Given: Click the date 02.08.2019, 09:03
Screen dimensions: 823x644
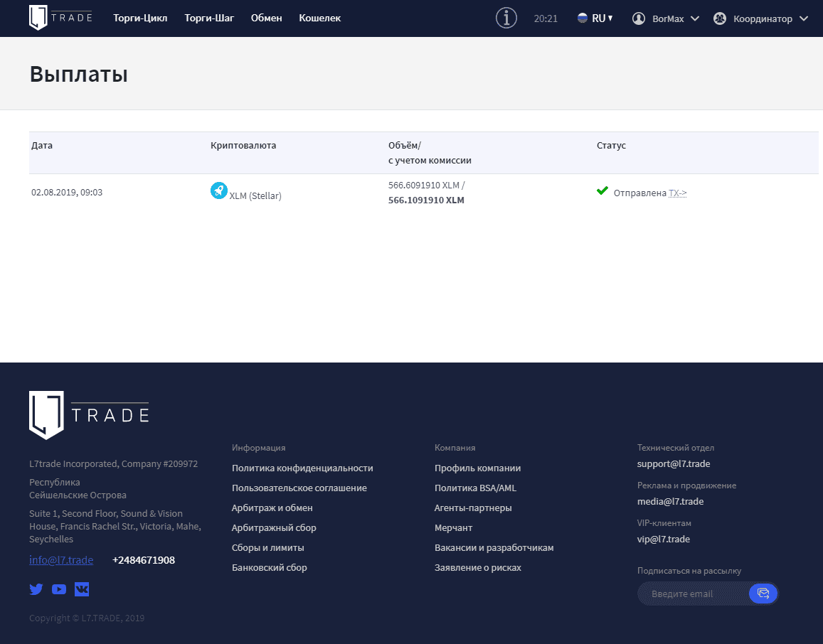Looking at the screenshot, I should point(67,193).
